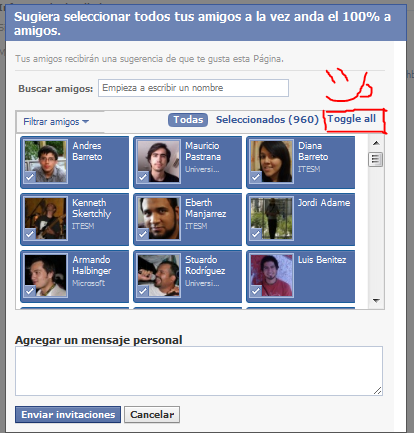Screen dimensions: 414x433
Task: Click Enviar invitaciones button
Action: (x=68, y=414)
